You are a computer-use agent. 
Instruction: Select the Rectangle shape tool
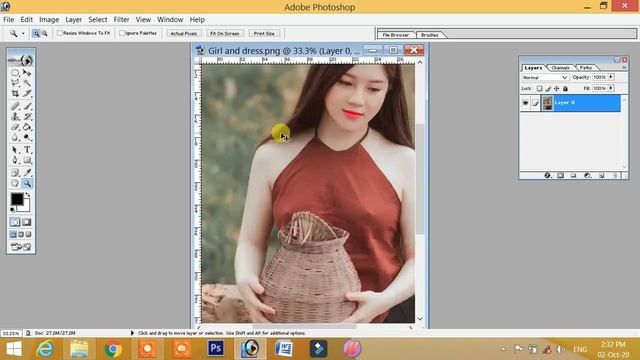(27, 160)
